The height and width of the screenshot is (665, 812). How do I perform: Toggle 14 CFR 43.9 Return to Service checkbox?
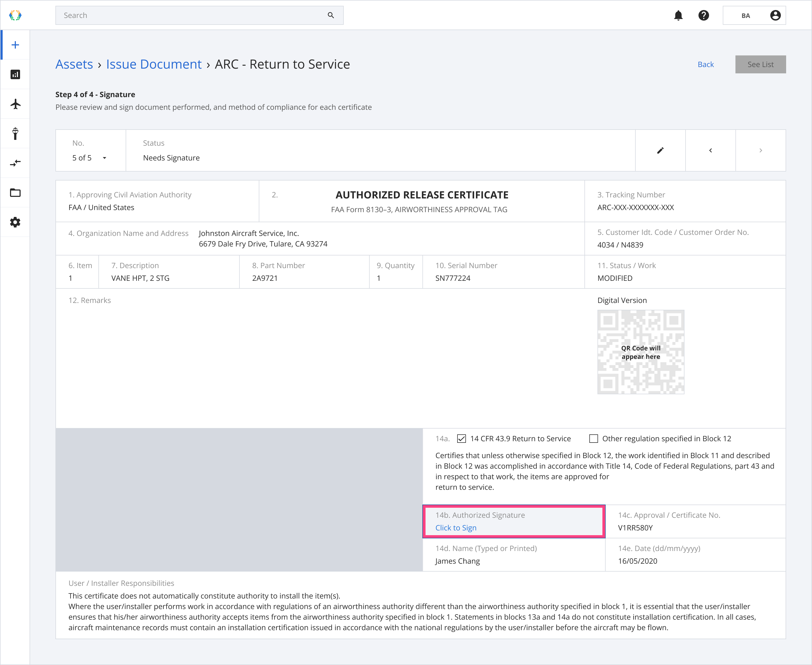461,439
